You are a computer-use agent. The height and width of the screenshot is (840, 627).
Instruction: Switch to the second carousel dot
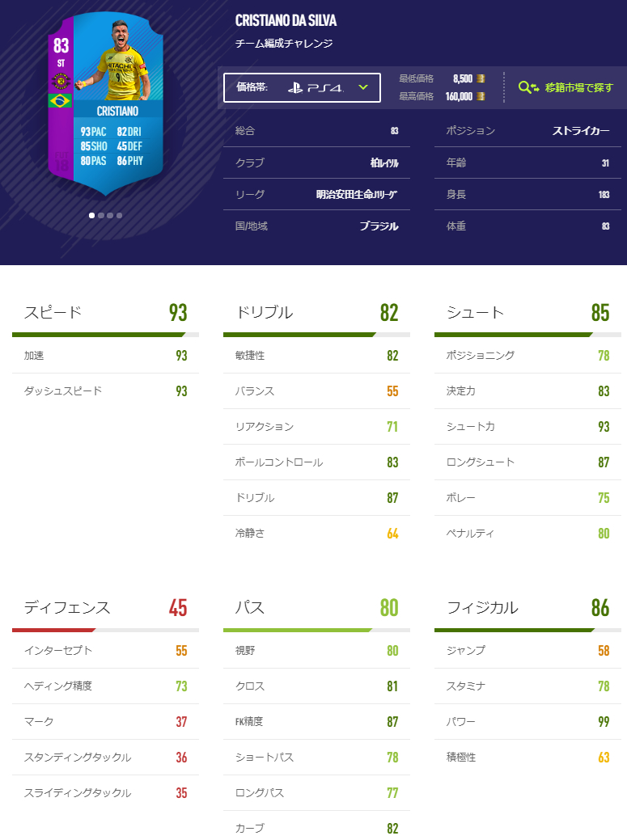pos(101,215)
